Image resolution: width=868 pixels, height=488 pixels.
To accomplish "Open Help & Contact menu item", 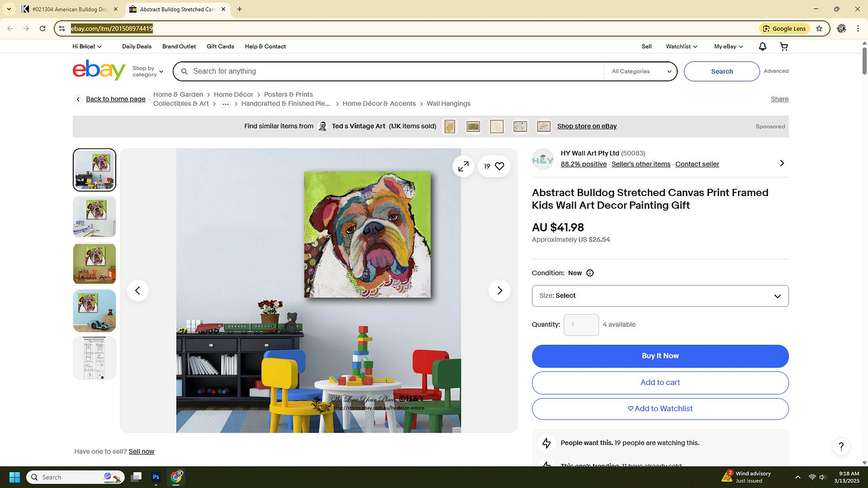I will (265, 46).
